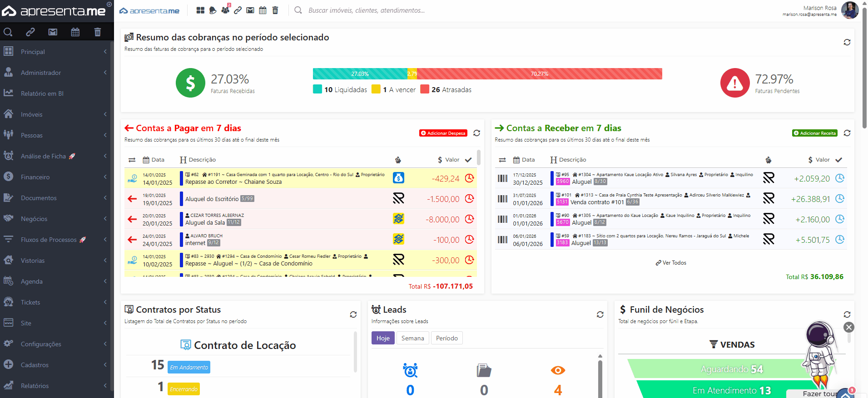
Task: Refresh the Resumo das cobranças panel
Action: tap(847, 42)
